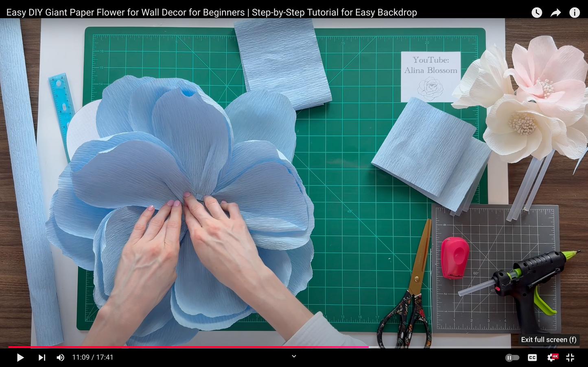Toggle the Autoplay switch off

(x=512, y=357)
